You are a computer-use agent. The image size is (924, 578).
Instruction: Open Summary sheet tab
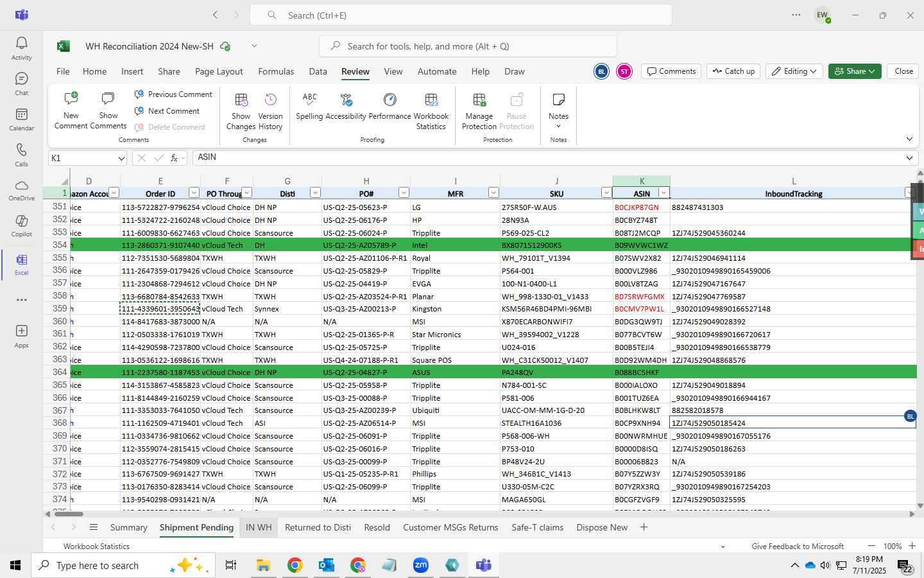point(129,527)
